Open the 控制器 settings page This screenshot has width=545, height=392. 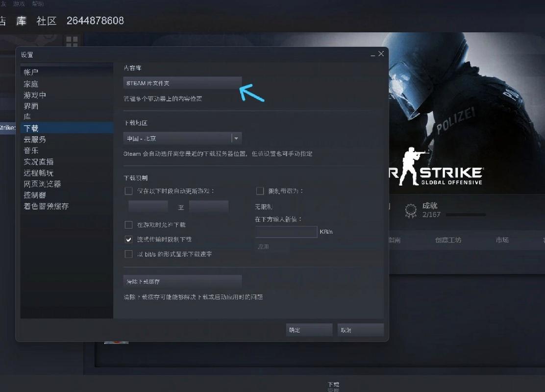point(35,195)
